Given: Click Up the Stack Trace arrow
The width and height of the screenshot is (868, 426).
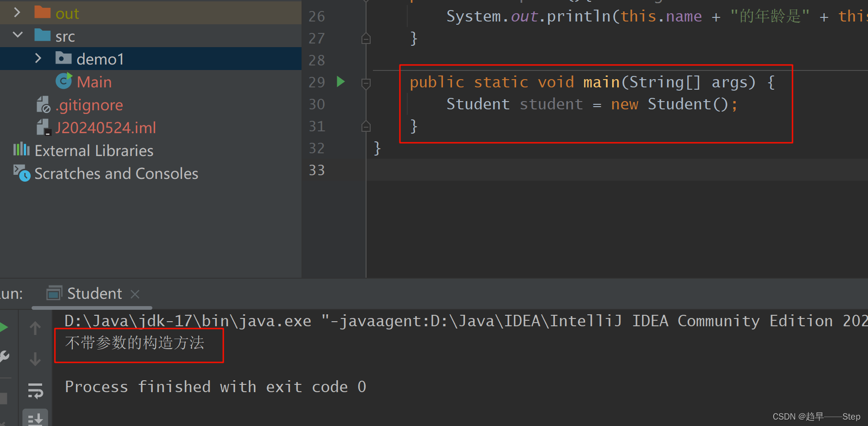Looking at the screenshot, I should pyautogui.click(x=35, y=328).
